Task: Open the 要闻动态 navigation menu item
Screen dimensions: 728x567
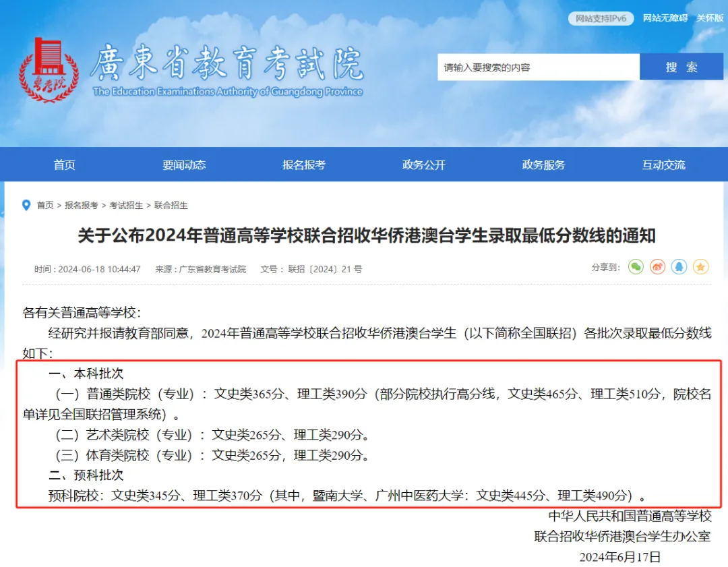Action: (x=184, y=164)
